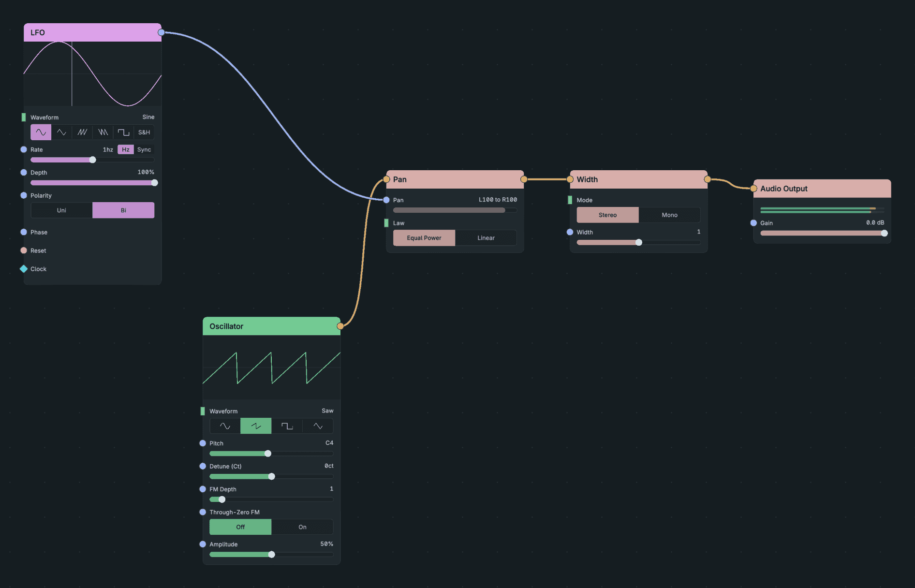
Task: Select the Oscillator square waveform icon
Action: (x=287, y=426)
